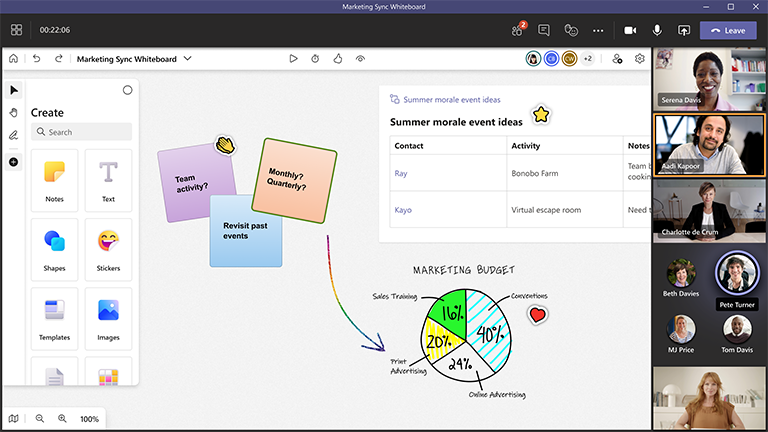Open the whiteboard reactions (like) tool
The height and width of the screenshot is (432, 768).
(338, 59)
